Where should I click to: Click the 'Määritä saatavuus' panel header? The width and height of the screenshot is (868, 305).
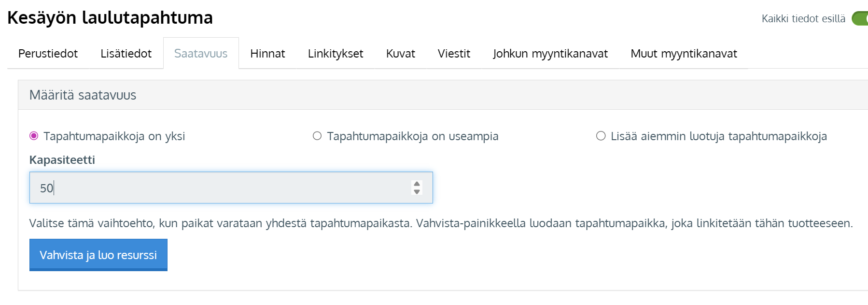point(83,95)
